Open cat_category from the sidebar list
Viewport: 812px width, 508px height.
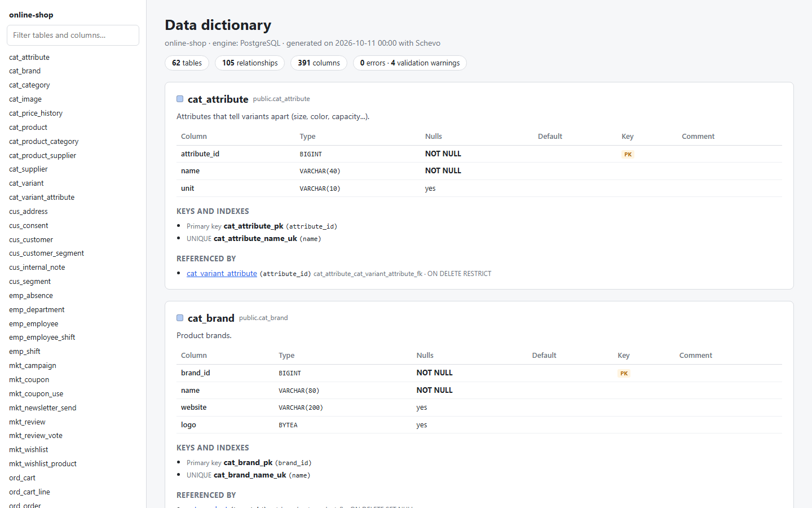point(29,85)
